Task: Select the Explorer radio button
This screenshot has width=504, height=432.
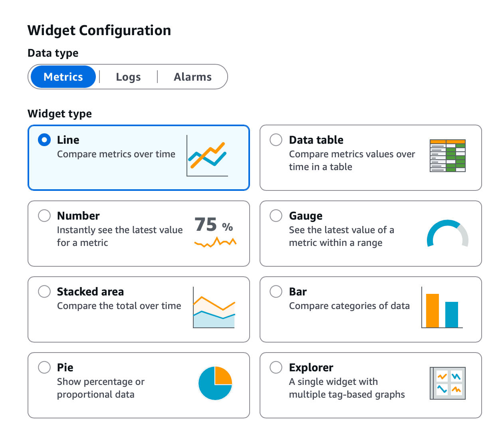Action: pyautogui.click(x=276, y=367)
